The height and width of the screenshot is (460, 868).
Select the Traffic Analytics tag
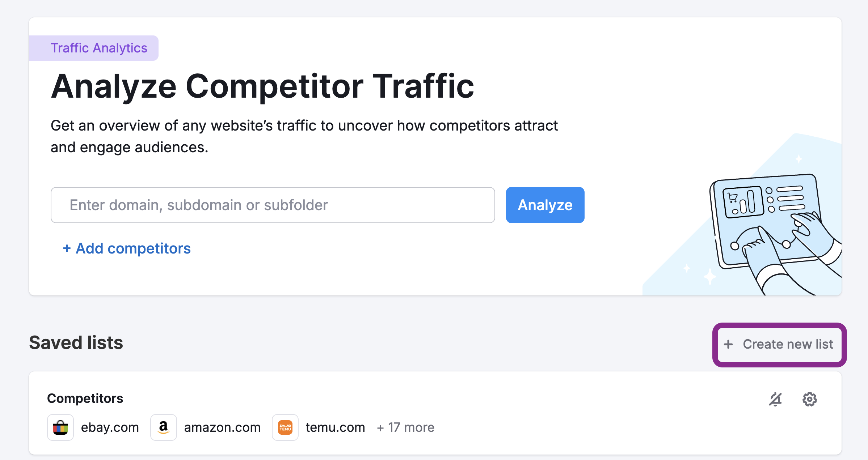(x=98, y=48)
